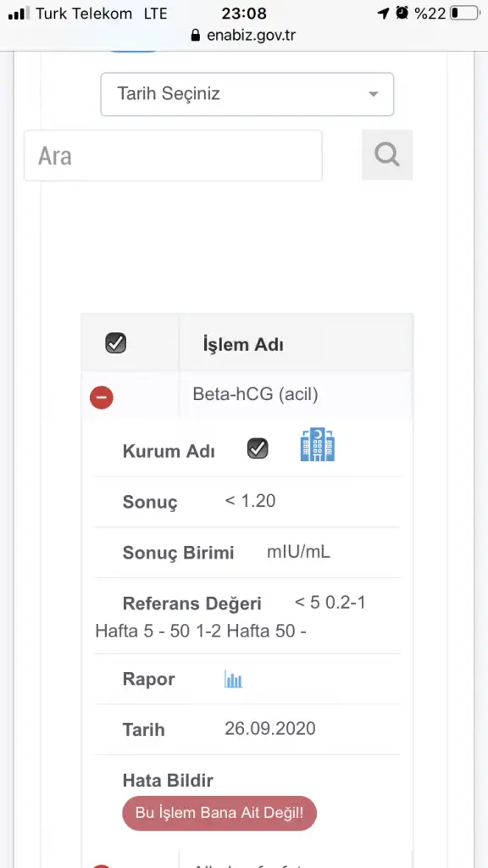This screenshot has height=868, width=488.
Task: Open the hospital building icon
Action: coord(317,444)
